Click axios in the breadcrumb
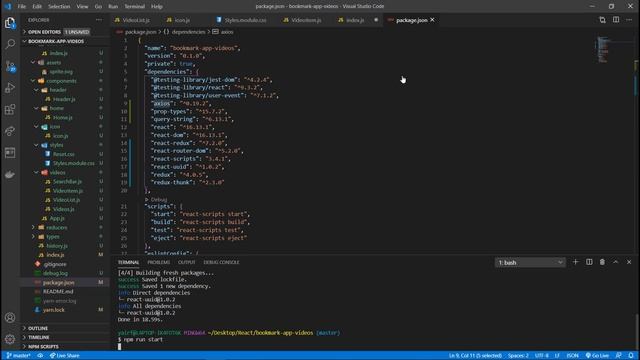The width and height of the screenshot is (640, 360). 227,32
